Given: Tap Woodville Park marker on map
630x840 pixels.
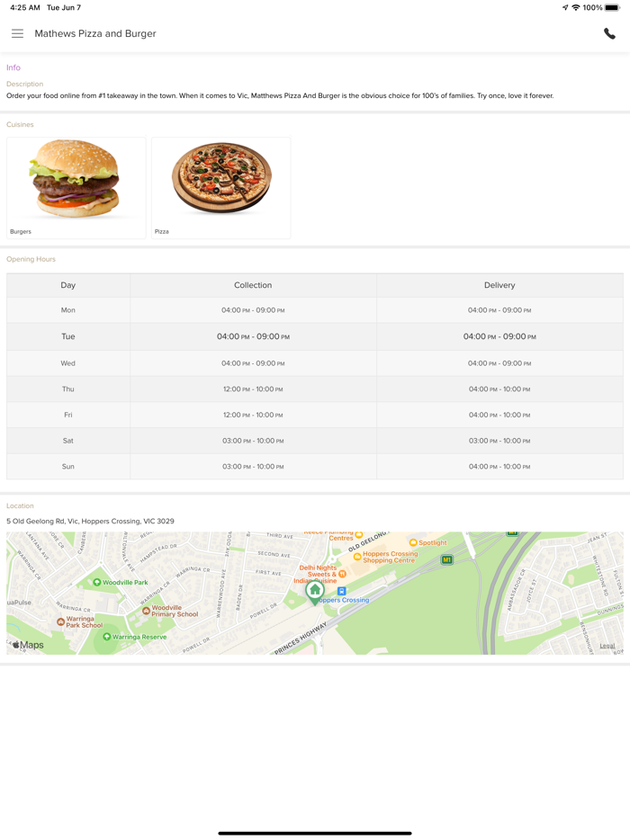Looking at the screenshot, I should click(x=97, y=582).
